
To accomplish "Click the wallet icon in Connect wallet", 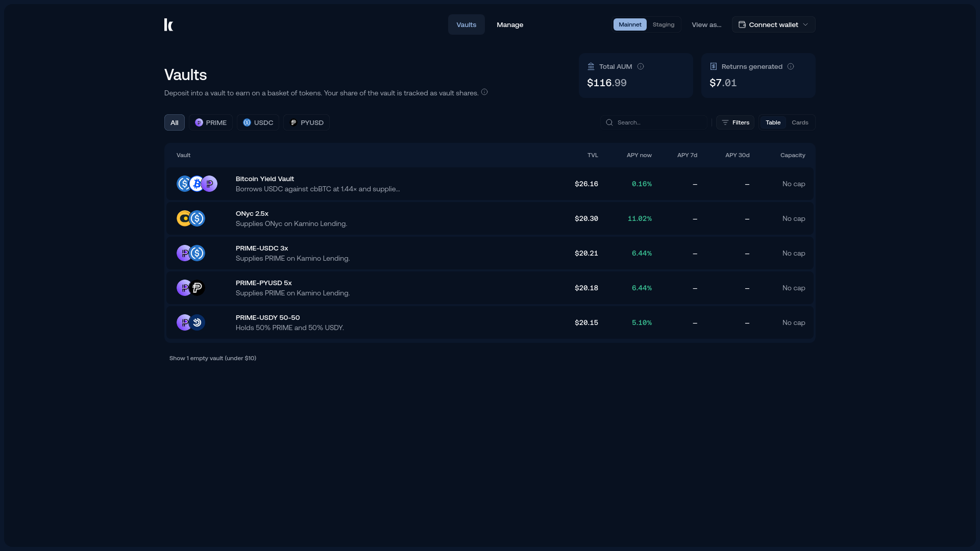I will point(742,24).
